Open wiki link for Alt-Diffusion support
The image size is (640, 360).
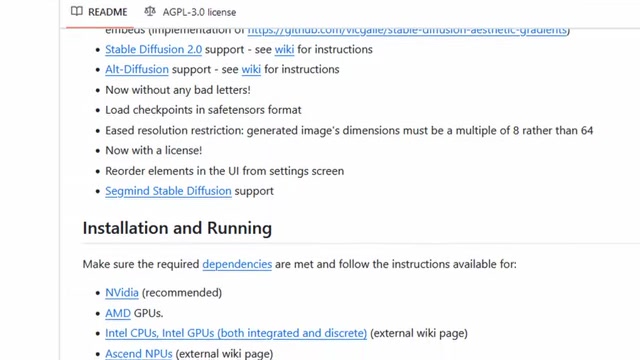coord(251,69)
